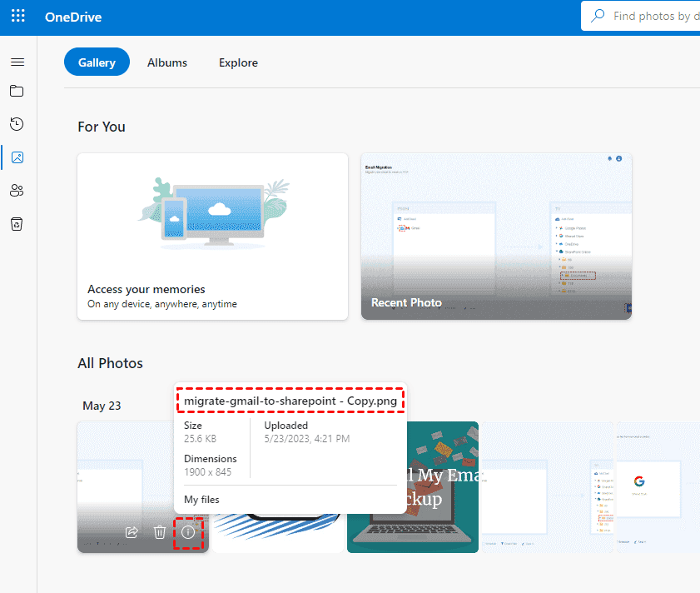Open the Google logo screenshot thumbnail
Screen dimensions: 700x593
click(658, 487)
